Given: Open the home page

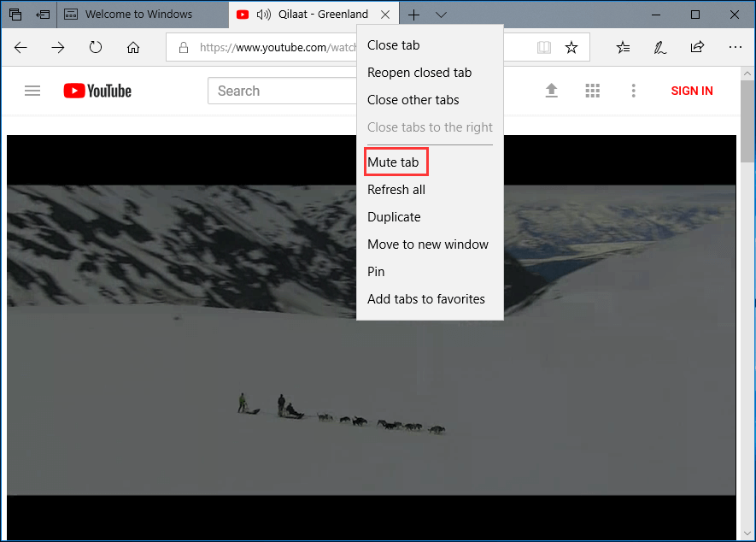Looking at the screenshot, I should [x=133, y=47].
